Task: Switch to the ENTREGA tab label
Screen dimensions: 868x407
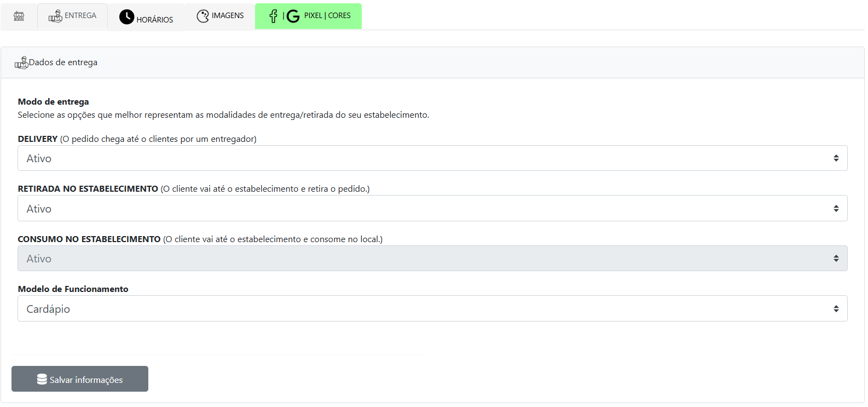Action: pos(80,16)
